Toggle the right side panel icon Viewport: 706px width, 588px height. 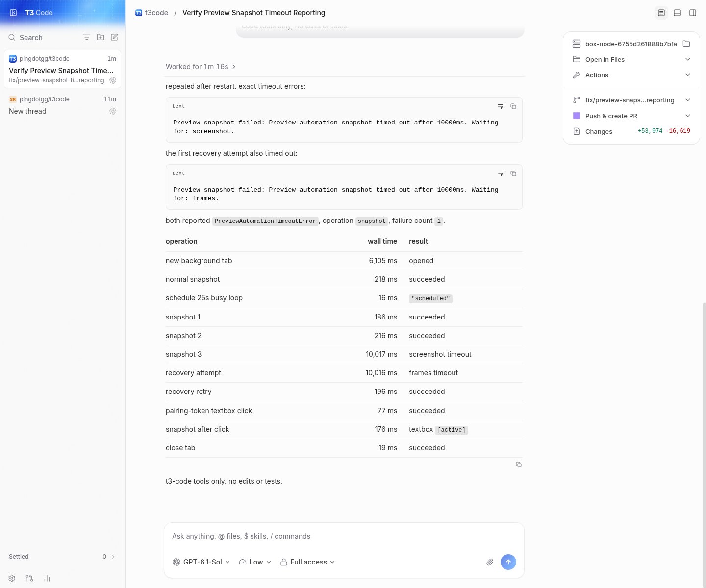(x=693, y=13)
